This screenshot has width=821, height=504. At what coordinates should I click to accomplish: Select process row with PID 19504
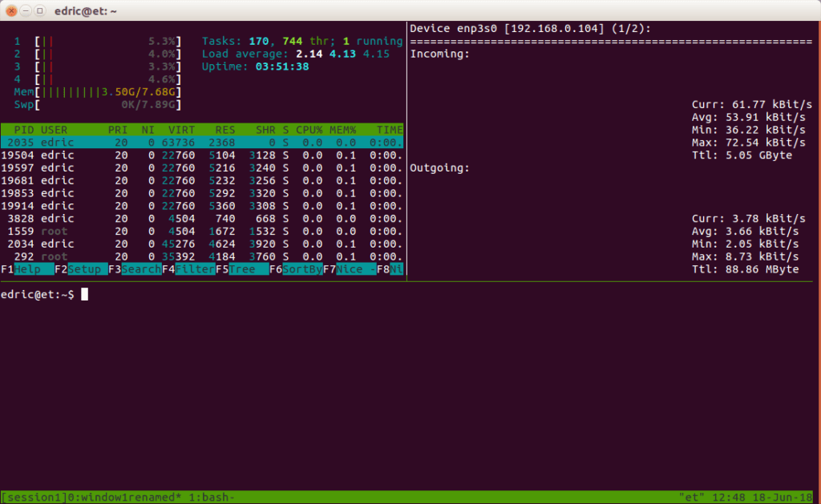pyautogui.click(x=202, y=155)
